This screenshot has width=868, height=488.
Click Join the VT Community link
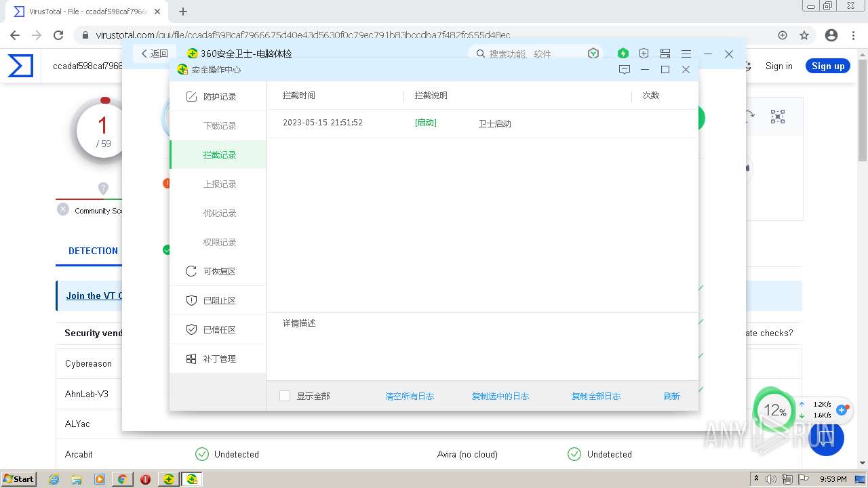94,296
